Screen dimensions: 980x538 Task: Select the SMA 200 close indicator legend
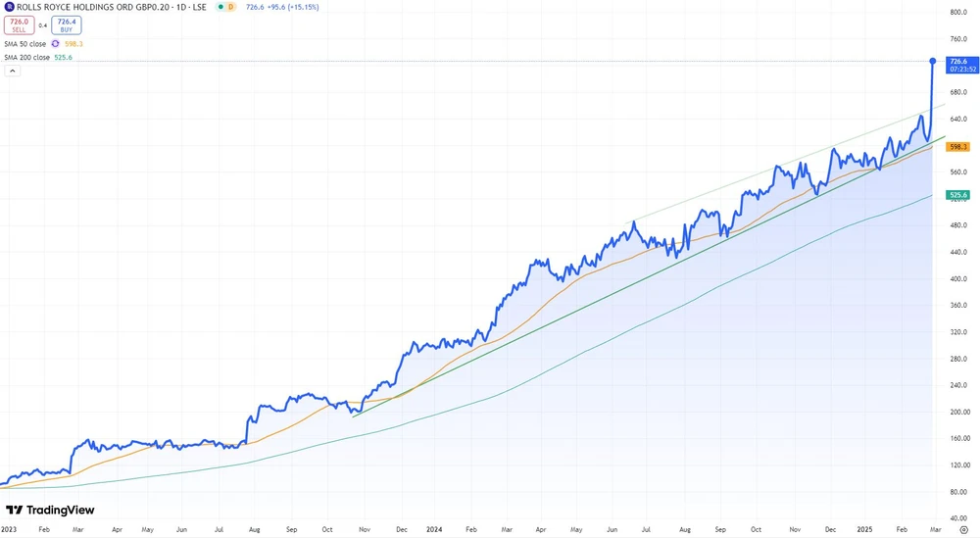[28, 57]
